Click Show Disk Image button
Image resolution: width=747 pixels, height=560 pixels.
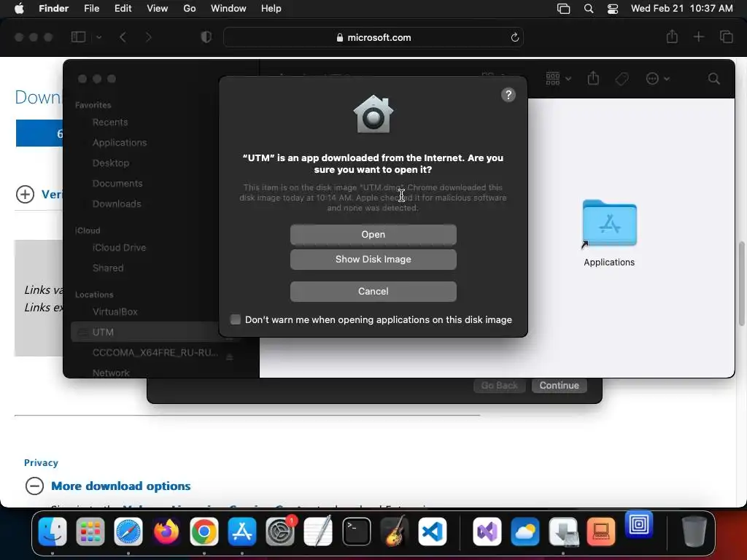click(373, 260)
